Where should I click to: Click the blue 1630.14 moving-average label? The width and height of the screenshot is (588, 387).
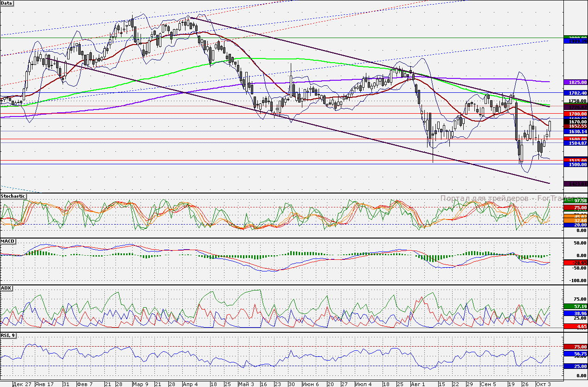pyautogui.click(x=575, y=132)
